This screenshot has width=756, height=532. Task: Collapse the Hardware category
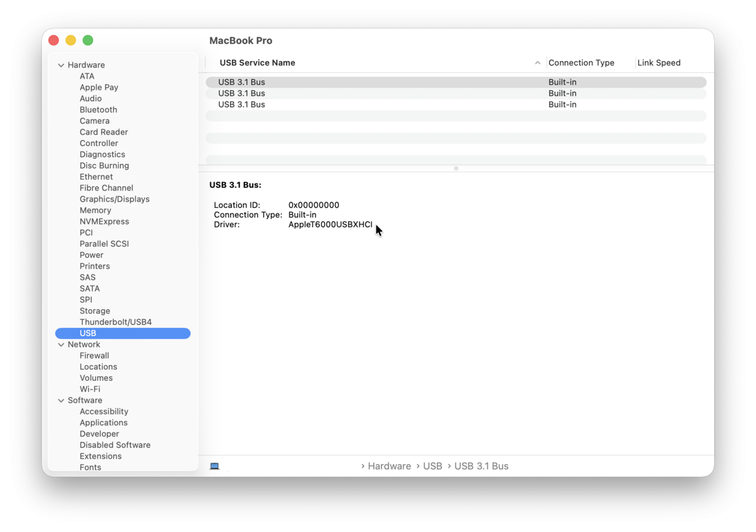pyautogui.click(x=61, y=65)
